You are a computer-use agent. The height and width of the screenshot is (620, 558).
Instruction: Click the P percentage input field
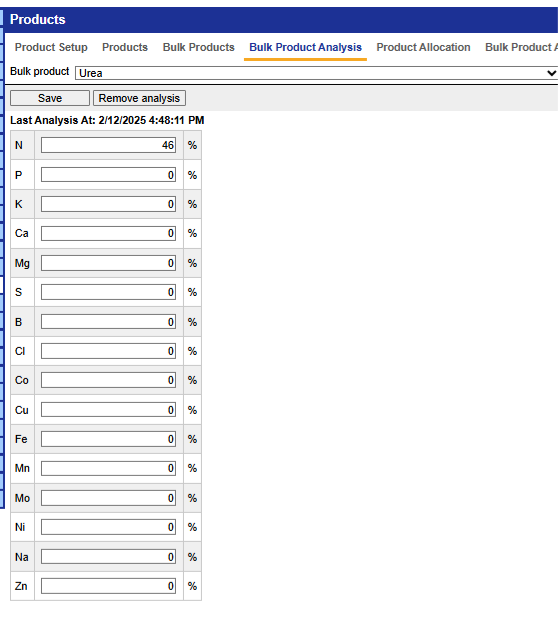pos(108,175)
